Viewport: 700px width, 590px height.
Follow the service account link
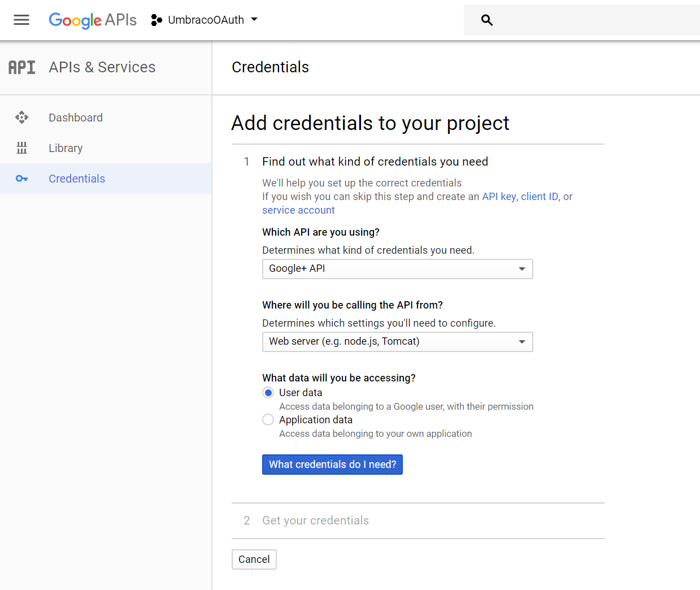(x=298, y=210)
